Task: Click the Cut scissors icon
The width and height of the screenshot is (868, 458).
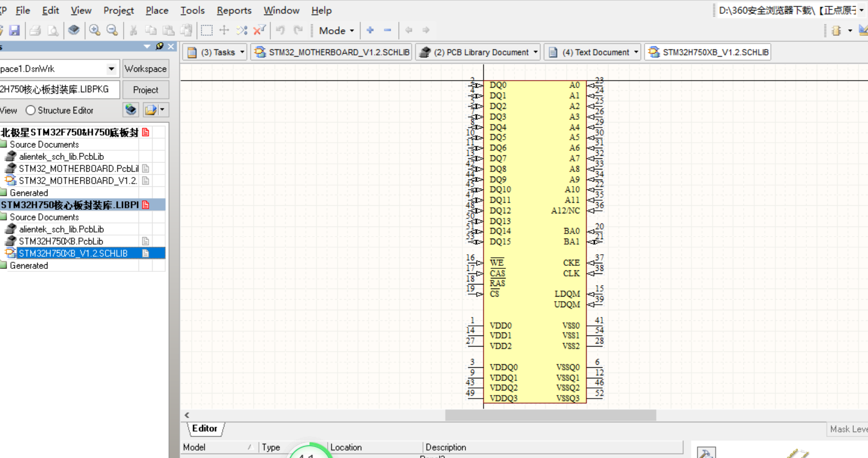Action: click(x=133, y=30)
